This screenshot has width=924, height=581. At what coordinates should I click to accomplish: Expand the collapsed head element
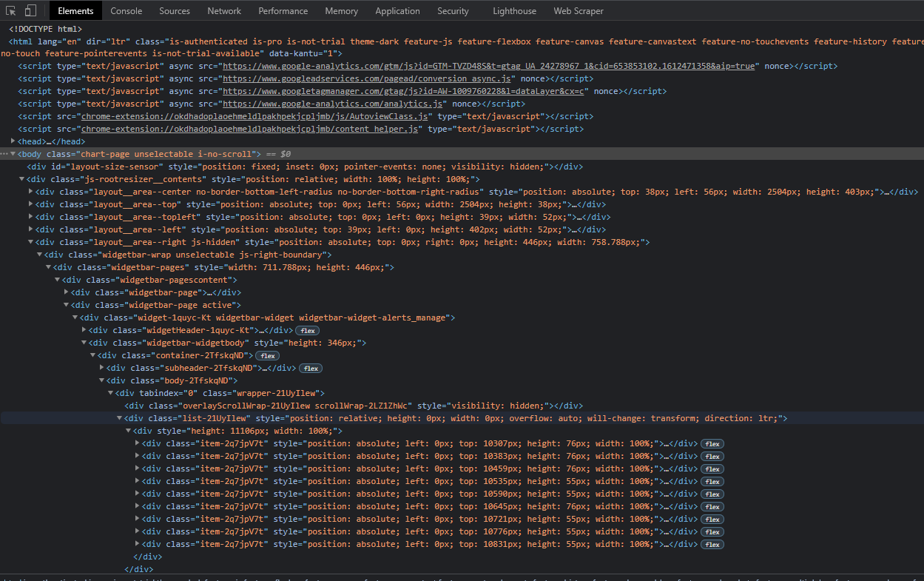click(13, 141)
